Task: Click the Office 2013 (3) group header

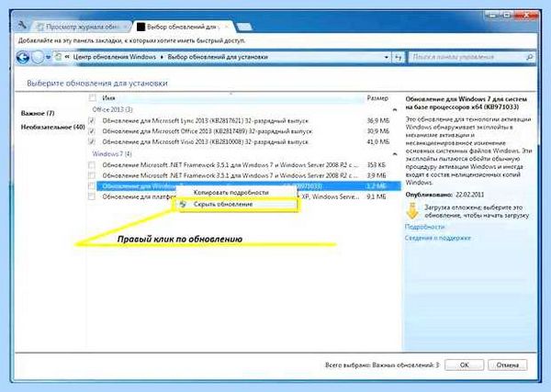Action: point(112,109)
